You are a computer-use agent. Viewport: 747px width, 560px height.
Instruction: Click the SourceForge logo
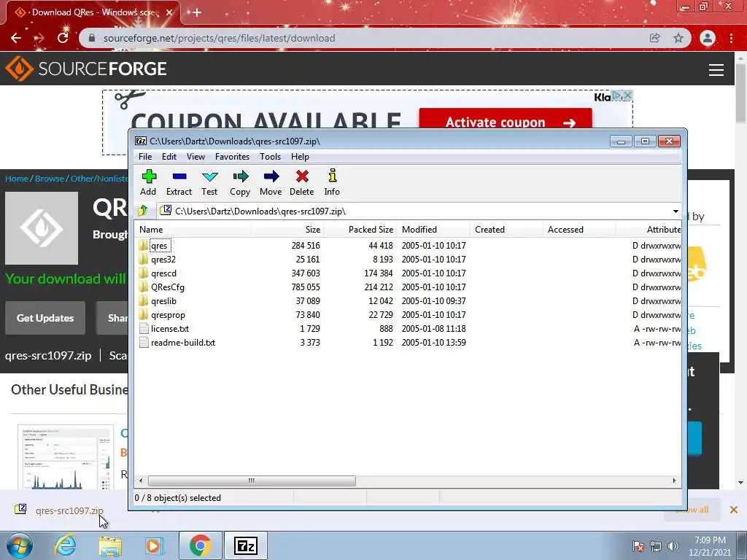tap(86, 69)
